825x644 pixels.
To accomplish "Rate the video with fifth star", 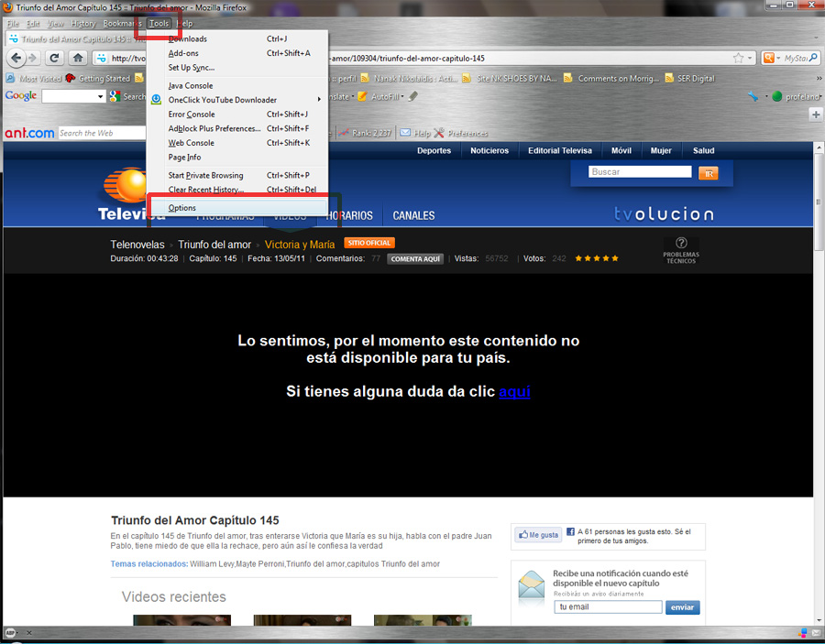I will pos(615,258).
